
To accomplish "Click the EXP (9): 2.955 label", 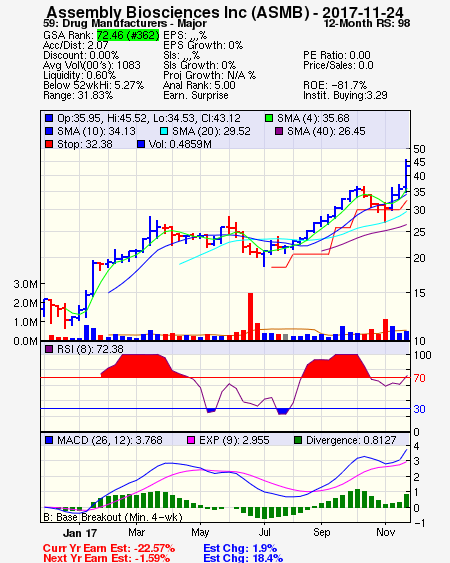I will coord(234,440).
